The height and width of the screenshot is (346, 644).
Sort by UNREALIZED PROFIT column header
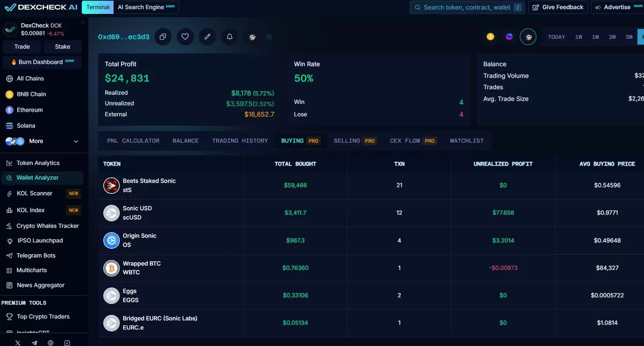pos(503,164)
